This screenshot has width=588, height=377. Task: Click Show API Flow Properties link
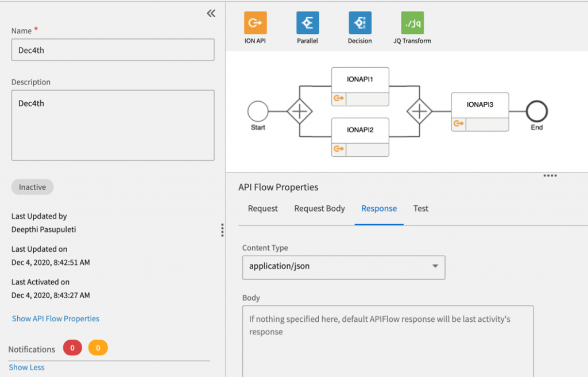click(x=56, y=318)
